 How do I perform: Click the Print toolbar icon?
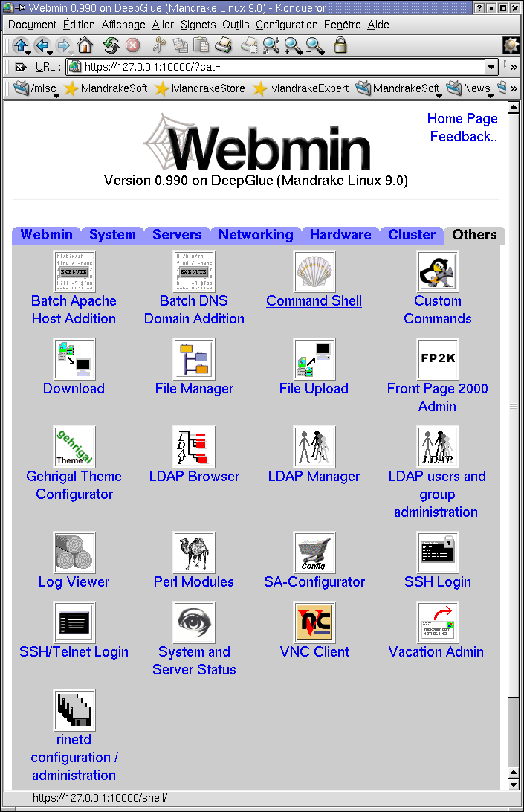pos(224,45)
